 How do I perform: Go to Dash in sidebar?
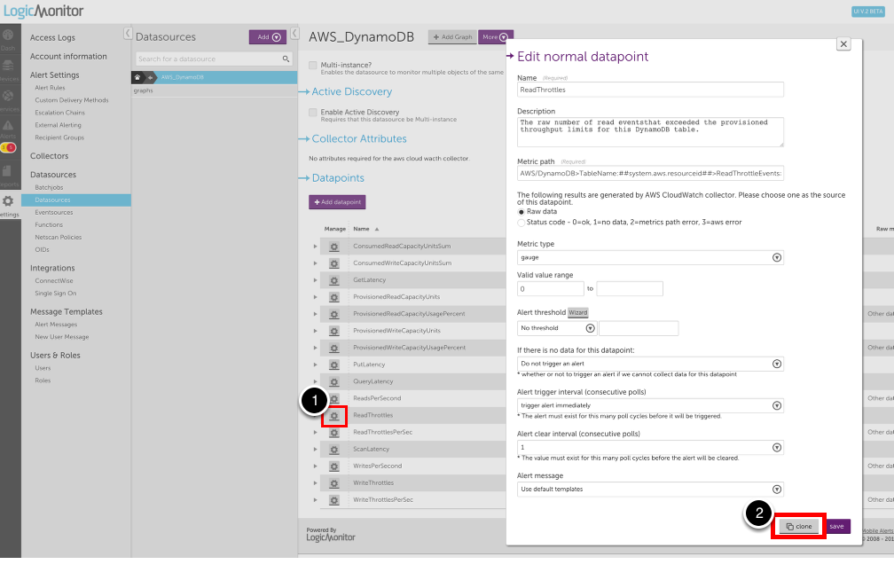point(9,38)
